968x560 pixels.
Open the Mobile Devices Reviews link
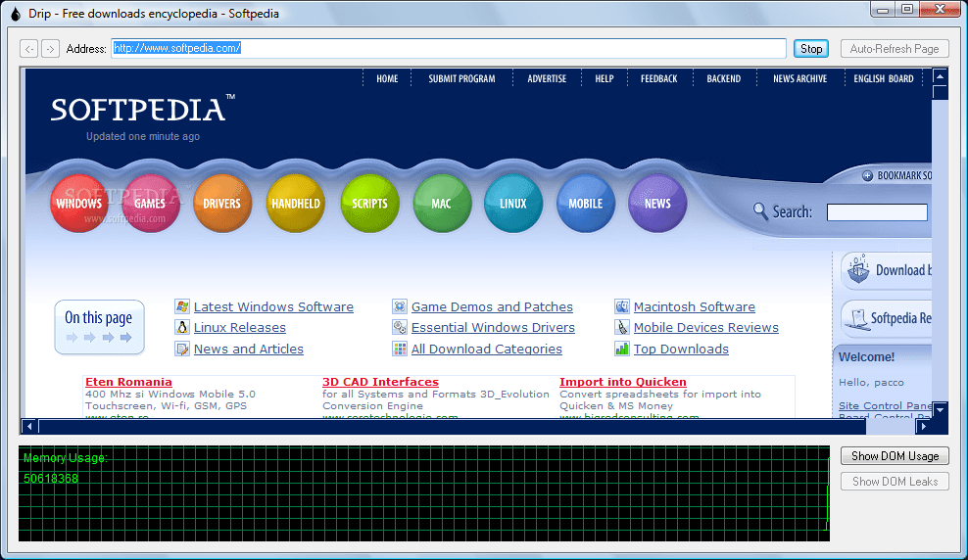click(705, 328)
